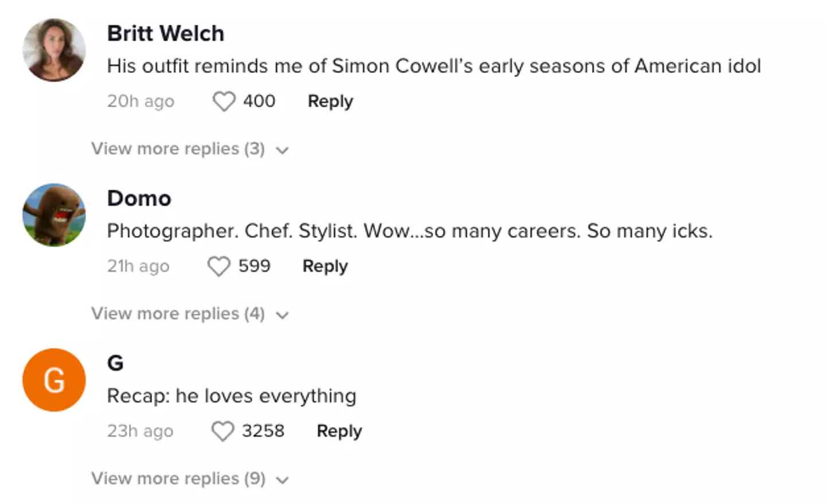Open the Domo username link
The width and height of the screenshot is (826, 504).
139,199
